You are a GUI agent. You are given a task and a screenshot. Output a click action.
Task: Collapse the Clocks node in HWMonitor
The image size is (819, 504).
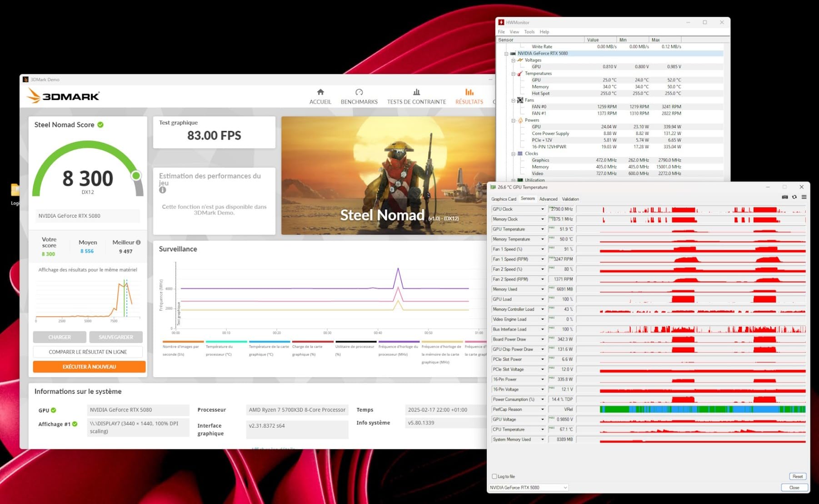pos(513,154)
